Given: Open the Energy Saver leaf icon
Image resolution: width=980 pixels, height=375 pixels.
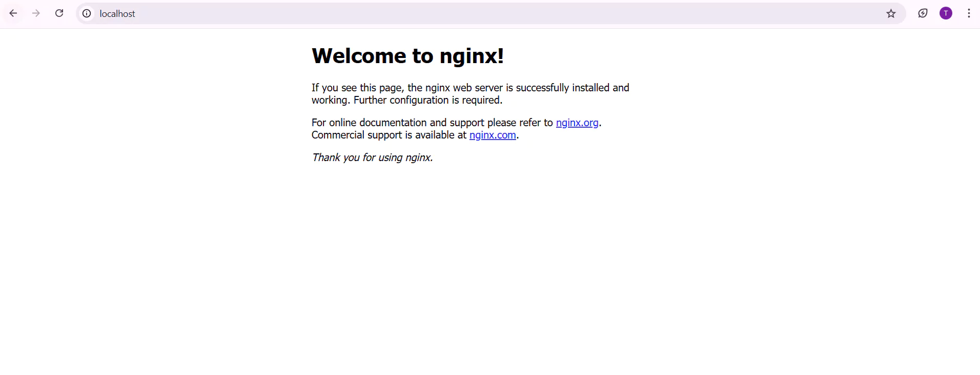Looking at the screenshot, I should coord(923,13).
